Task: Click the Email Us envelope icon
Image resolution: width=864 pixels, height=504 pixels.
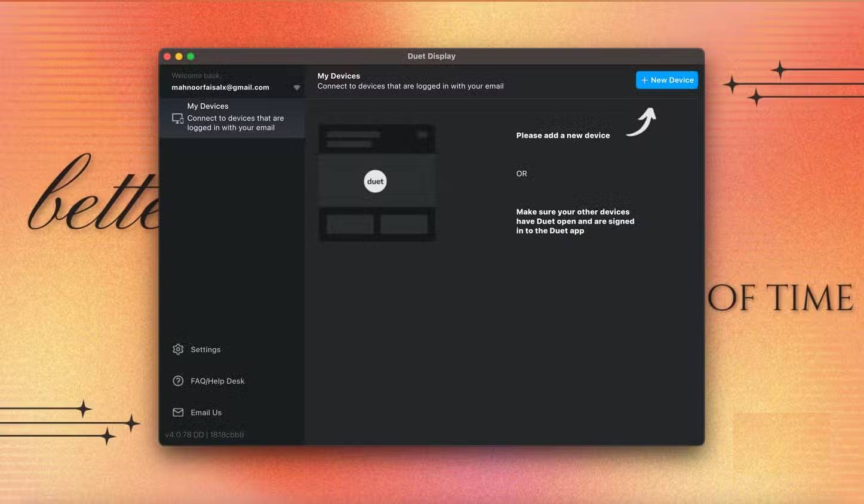Action: click(178, 413)
